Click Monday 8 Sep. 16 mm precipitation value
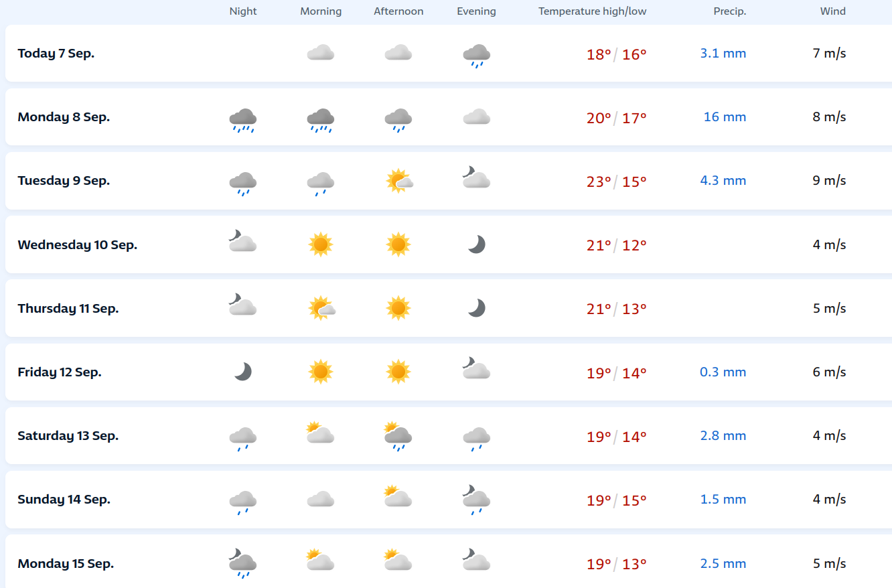Viewport: 892px width, 588px height. [725, 117]
